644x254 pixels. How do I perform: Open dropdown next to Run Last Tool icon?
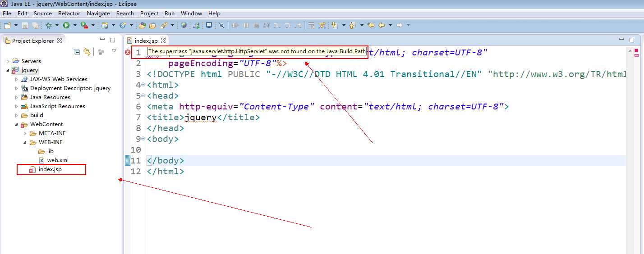click(x=93, y=25)
